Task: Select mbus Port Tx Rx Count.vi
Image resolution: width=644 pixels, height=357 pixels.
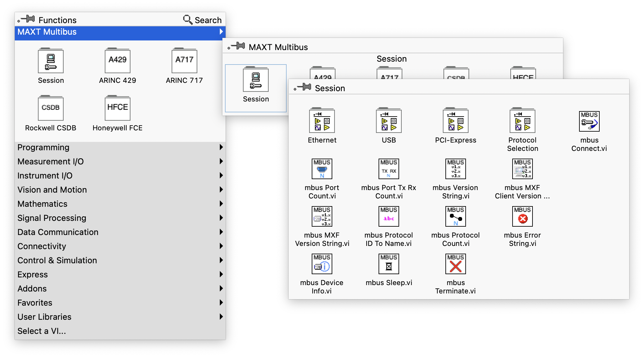Action: [389, 169]
